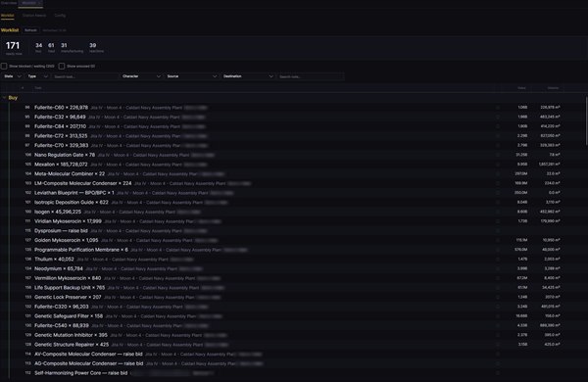This screenshot has width=588, height=382.
Task: Select the AG-Composite Molecular Condenser raise bid row
Action: point(292,363)
